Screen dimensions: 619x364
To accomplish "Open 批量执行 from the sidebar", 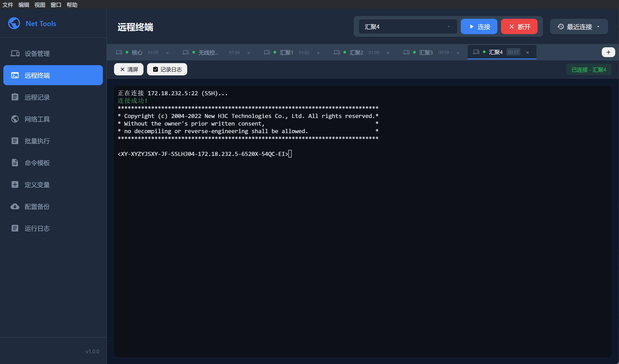I will [x=37, y=141].
